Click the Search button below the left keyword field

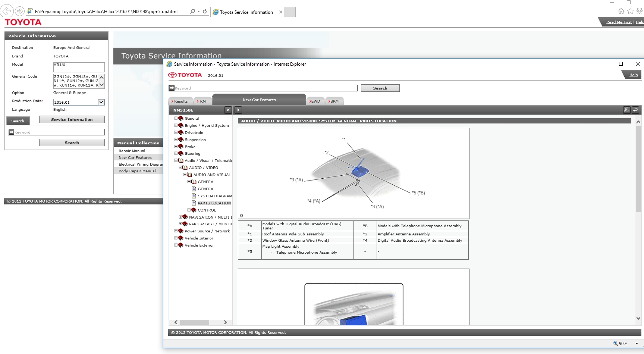pos(72,142)
